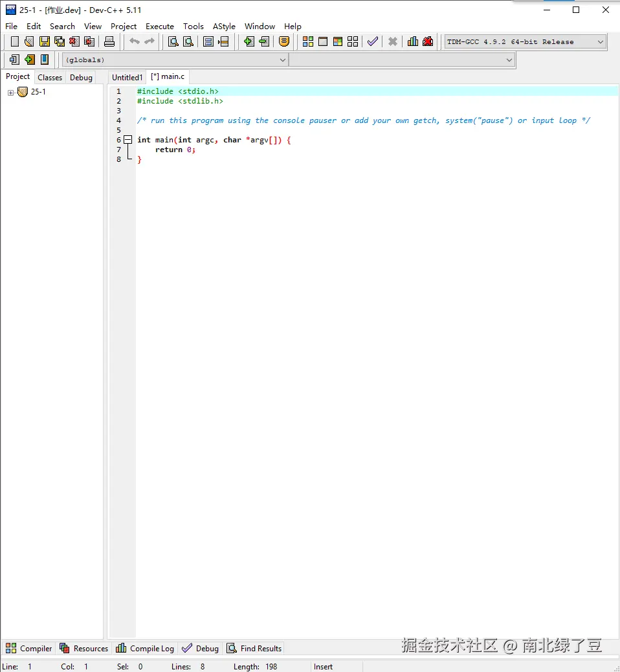620x672 pixels.
Task: Open the (globals) class dropdown
Action: click(175, 60)
